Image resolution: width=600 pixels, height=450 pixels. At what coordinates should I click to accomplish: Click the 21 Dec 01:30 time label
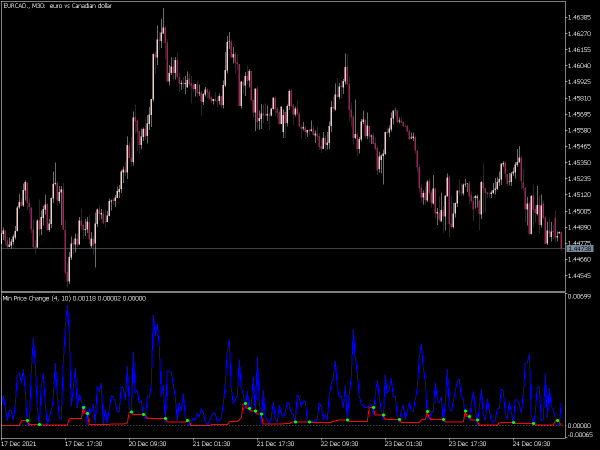point(211,444)
